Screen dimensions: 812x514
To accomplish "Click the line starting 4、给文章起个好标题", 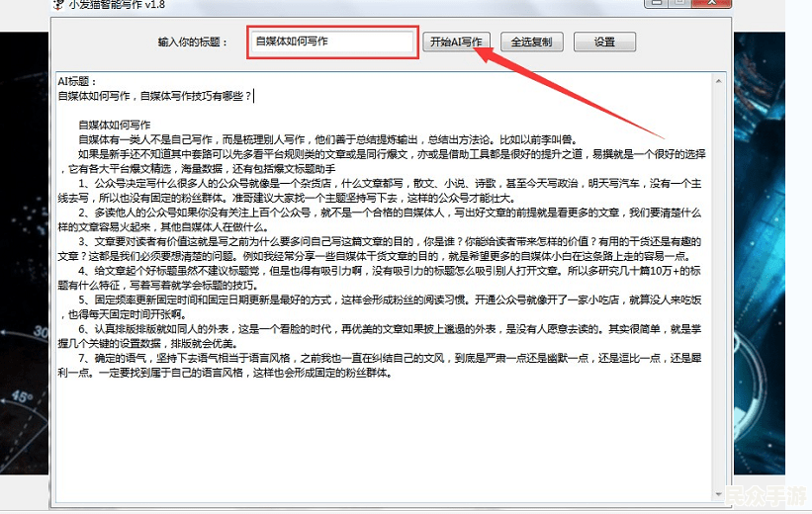I will [x=380, y=278].
